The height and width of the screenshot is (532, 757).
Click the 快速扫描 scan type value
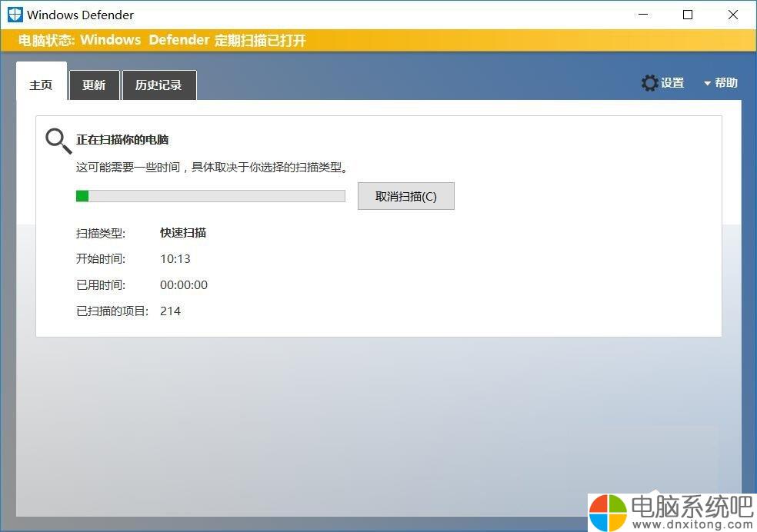pyautogui.click(x=183, y=233)
